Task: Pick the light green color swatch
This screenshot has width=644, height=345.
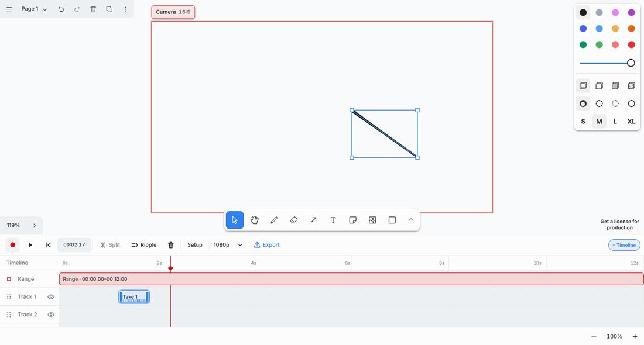Action: pyautogui.click(x=600, y=44)
